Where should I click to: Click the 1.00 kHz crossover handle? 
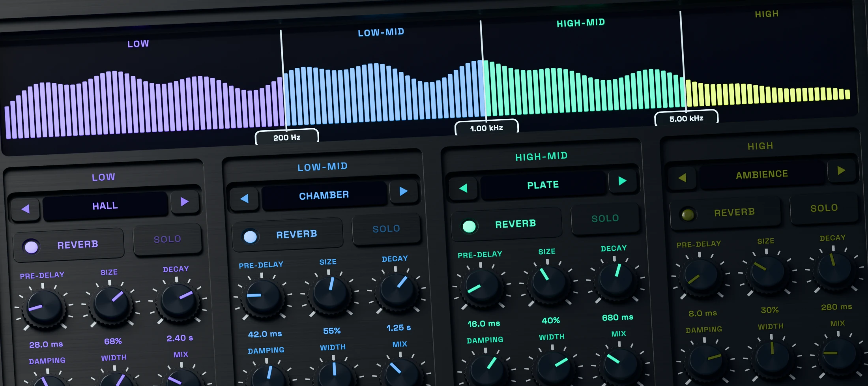[486, 128]
